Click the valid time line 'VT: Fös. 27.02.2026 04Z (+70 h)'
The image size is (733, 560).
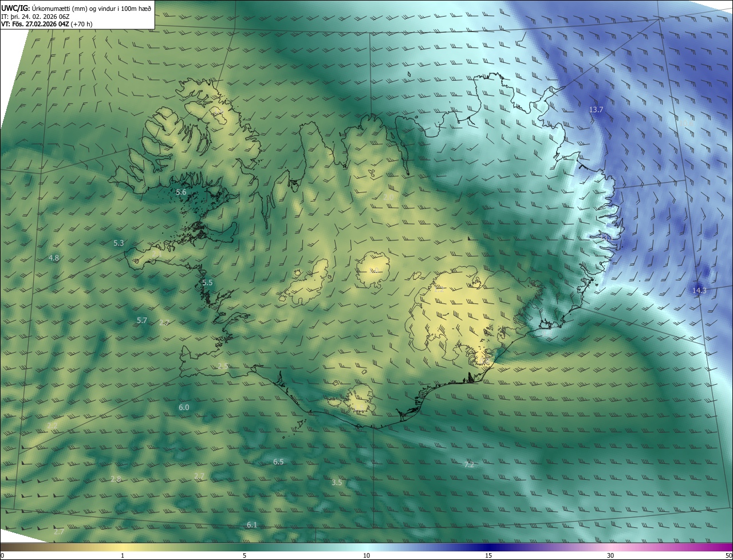48,24
